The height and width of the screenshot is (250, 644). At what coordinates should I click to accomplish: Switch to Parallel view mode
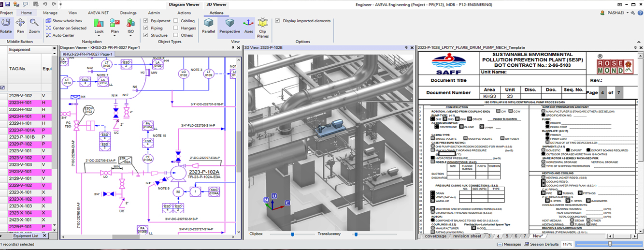pos(209,25)
